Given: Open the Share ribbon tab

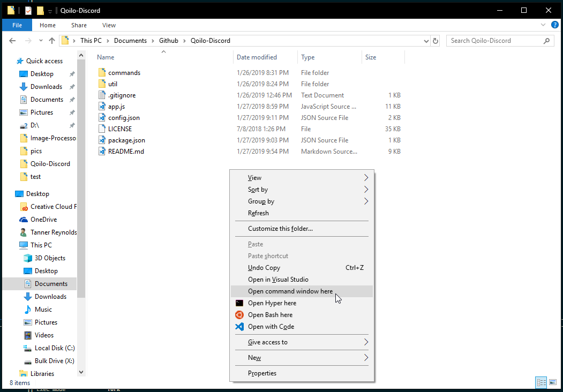Looking at the screenshot, I should point(79,25).
